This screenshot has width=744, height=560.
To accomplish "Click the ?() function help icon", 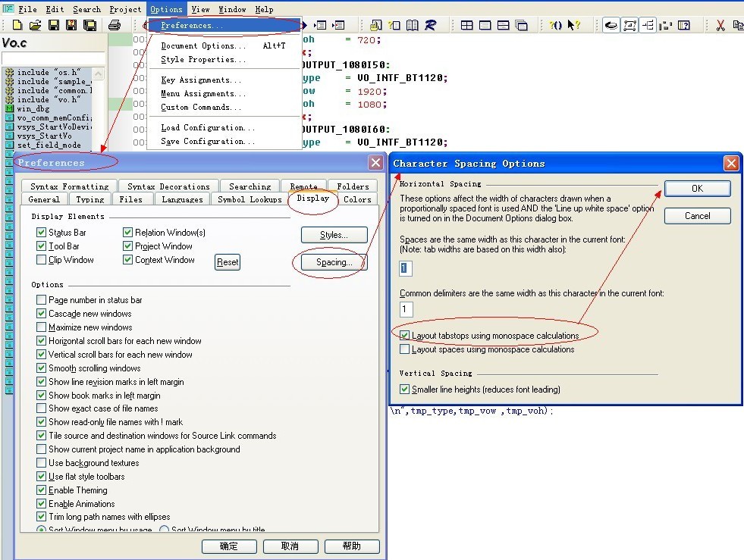I will coord(556,25).
